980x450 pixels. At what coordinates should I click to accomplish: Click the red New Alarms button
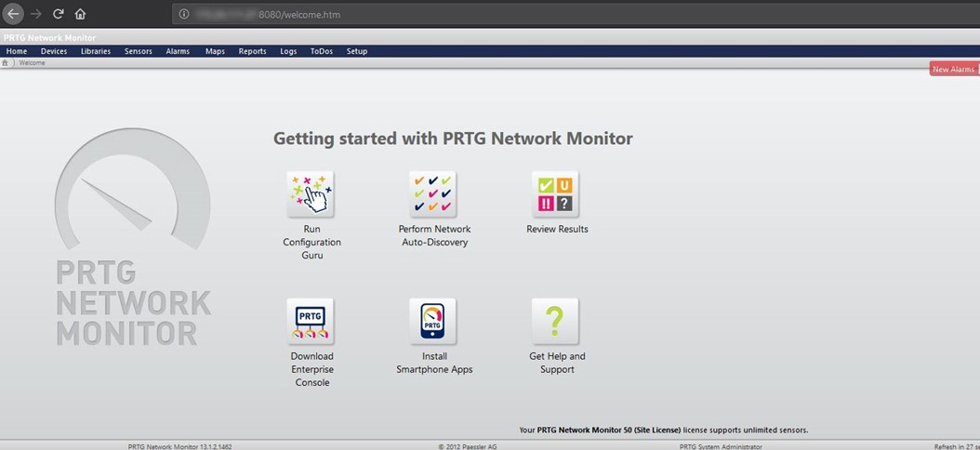tap(954, 70)
